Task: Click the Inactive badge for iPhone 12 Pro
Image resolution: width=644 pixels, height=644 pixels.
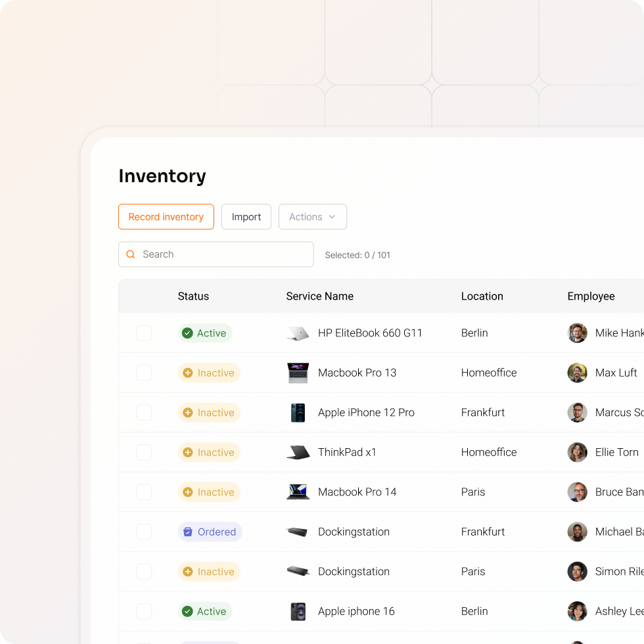Action: point(209,413)
